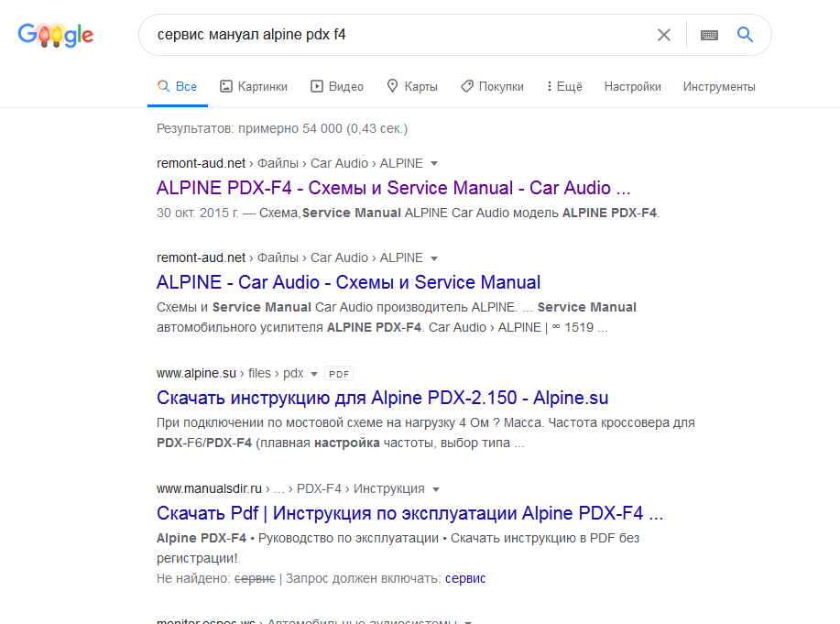Open Настройки search settings
The image size is (840, 624).
[x=632, y=86]
